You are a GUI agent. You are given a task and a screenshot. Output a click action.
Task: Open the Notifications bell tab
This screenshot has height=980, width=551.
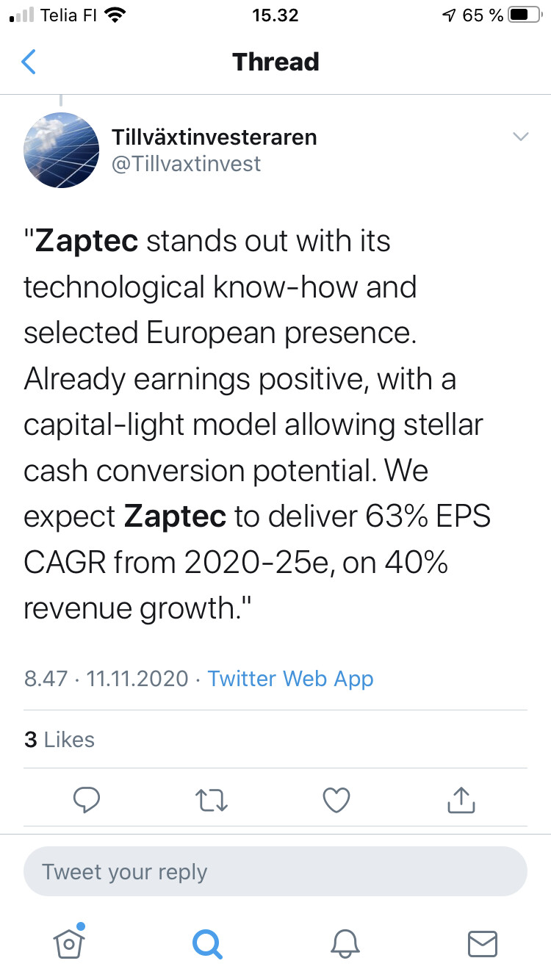[345, 943]
